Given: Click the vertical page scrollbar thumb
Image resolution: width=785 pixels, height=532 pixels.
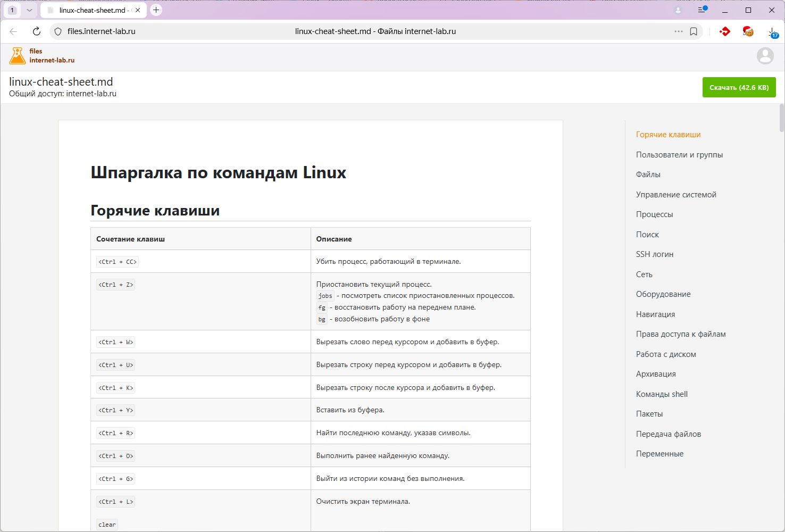Looking at the screenshot, I should 781,118.
